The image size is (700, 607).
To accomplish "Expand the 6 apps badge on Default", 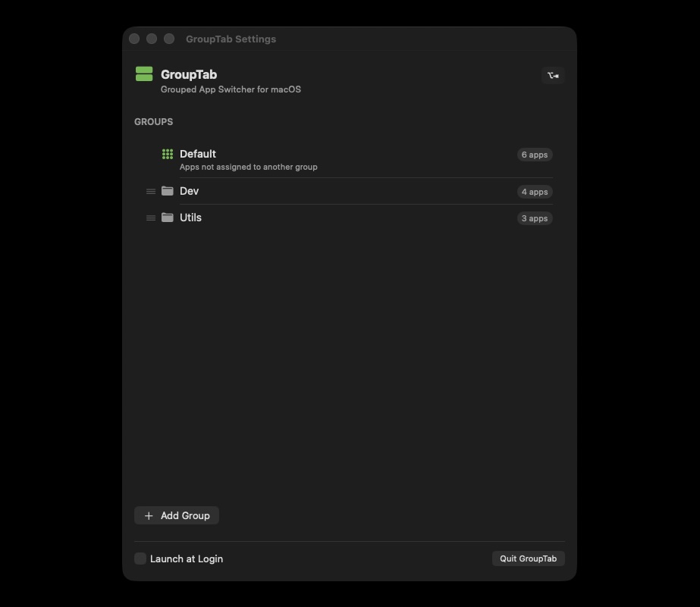I will (x=534, y=155).
